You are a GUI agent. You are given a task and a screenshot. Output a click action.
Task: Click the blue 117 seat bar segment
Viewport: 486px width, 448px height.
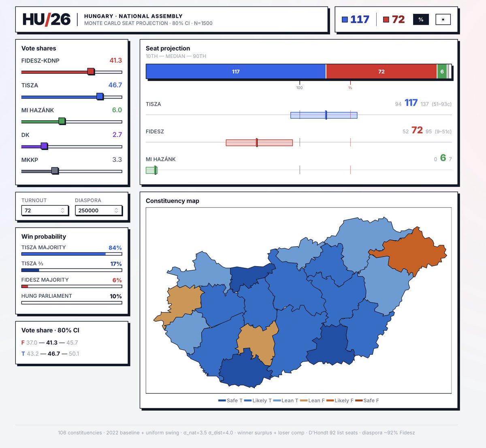pyautogui.click(x=236, y=71)
